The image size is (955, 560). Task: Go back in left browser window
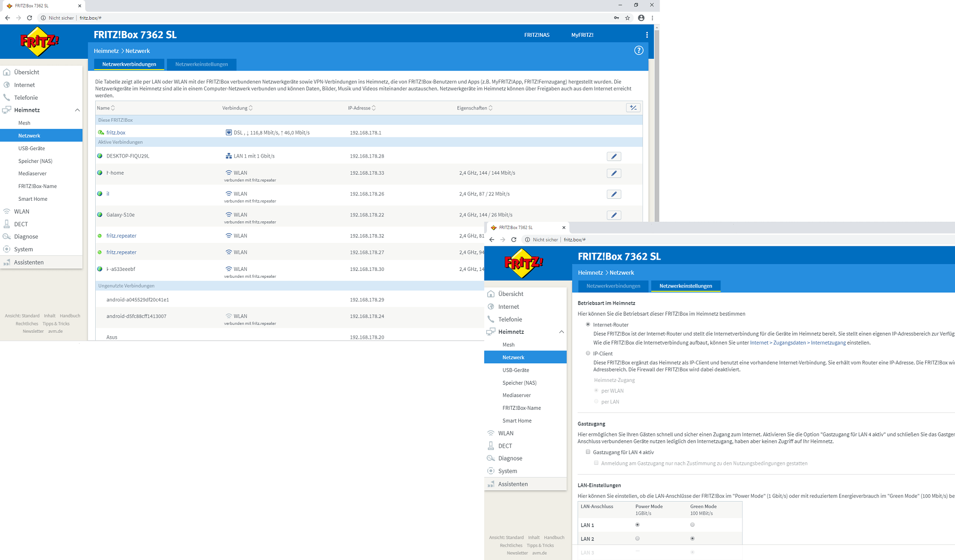point(7,18)
